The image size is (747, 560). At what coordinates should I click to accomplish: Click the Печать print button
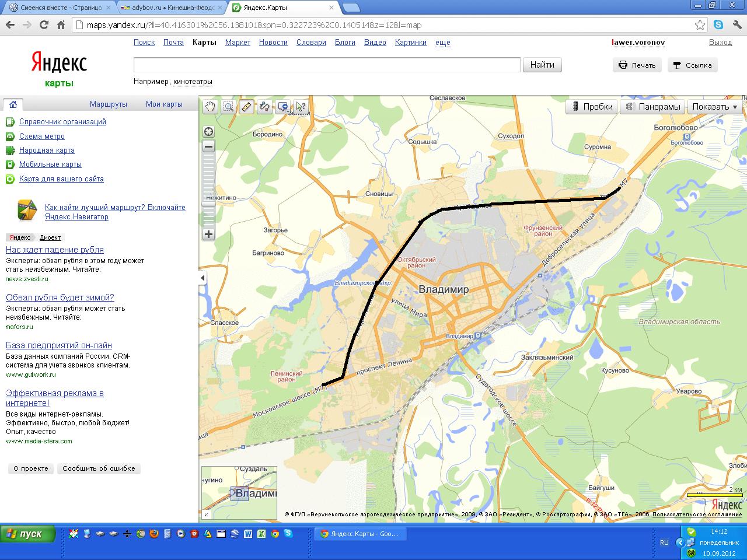[637, 65]
